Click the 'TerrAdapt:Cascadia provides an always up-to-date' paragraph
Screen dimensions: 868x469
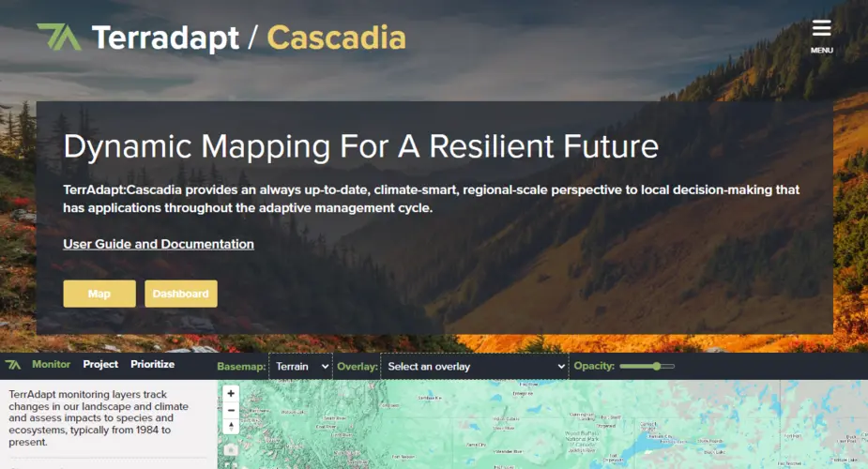(x=432, y=199)
